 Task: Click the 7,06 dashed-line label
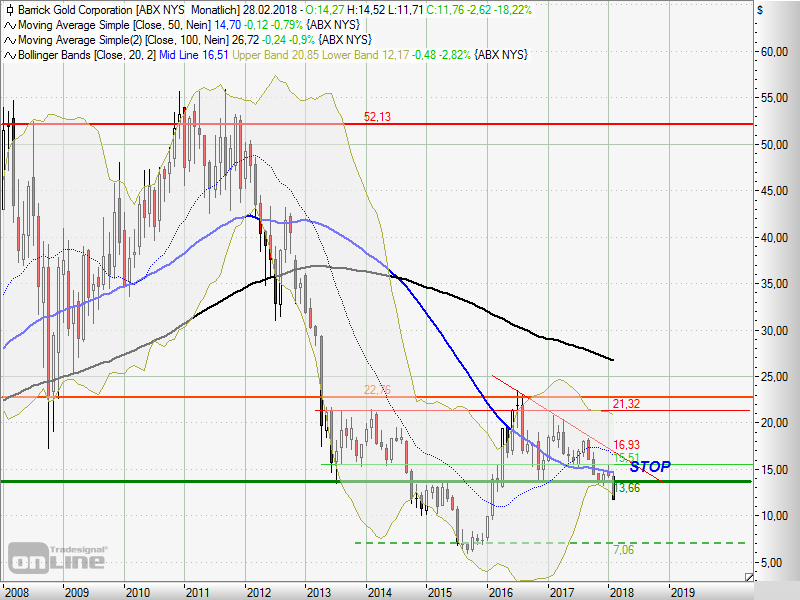coord(623,549)
